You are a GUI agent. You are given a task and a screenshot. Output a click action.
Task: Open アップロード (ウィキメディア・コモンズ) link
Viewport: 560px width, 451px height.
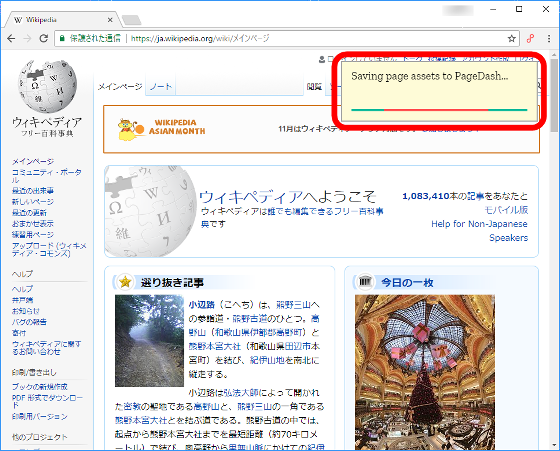(49, 250)
